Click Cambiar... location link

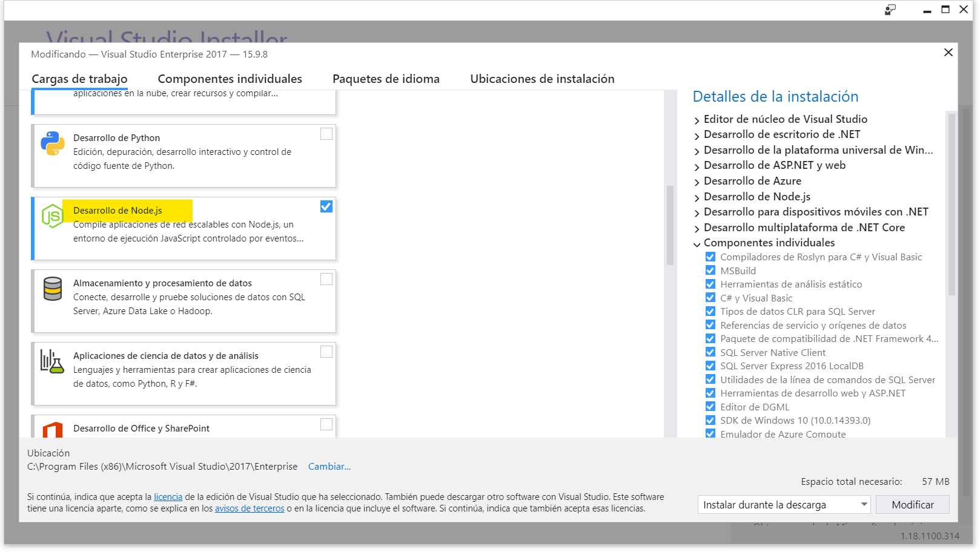pyautogui.click(x=329, y=467)
